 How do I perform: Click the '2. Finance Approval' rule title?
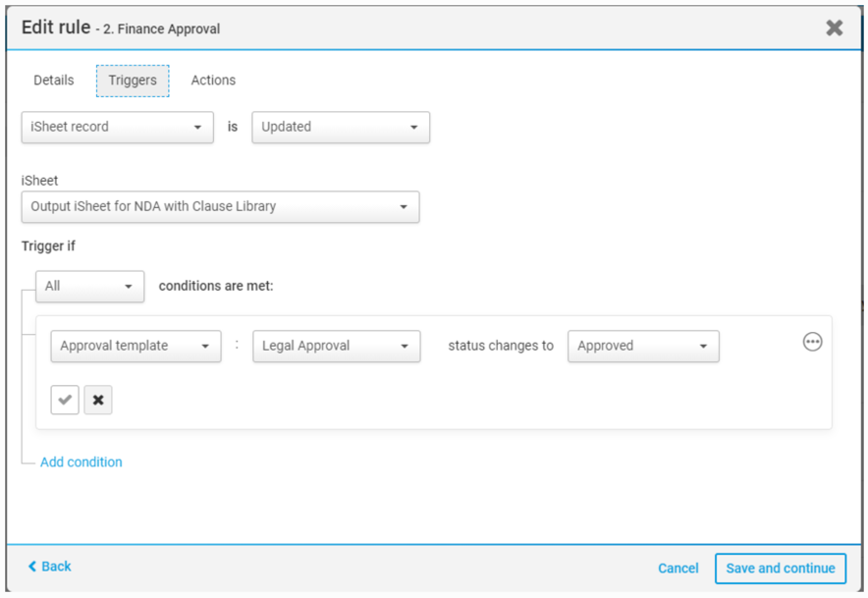tap(162, 29)
